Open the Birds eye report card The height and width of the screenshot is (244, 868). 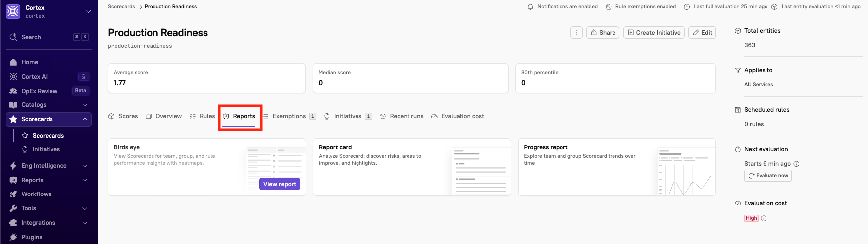point(207,167)
